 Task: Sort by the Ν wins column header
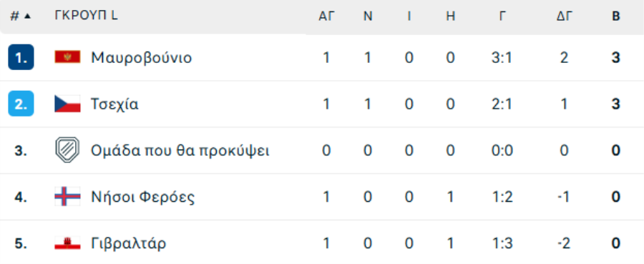coord(368,16)
